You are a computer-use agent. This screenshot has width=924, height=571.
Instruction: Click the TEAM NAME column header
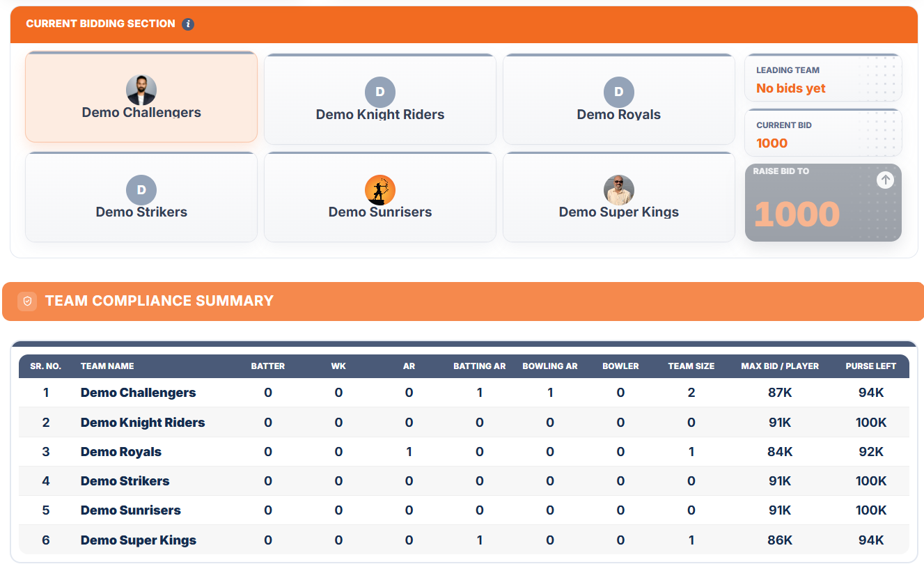coord(107,366)
